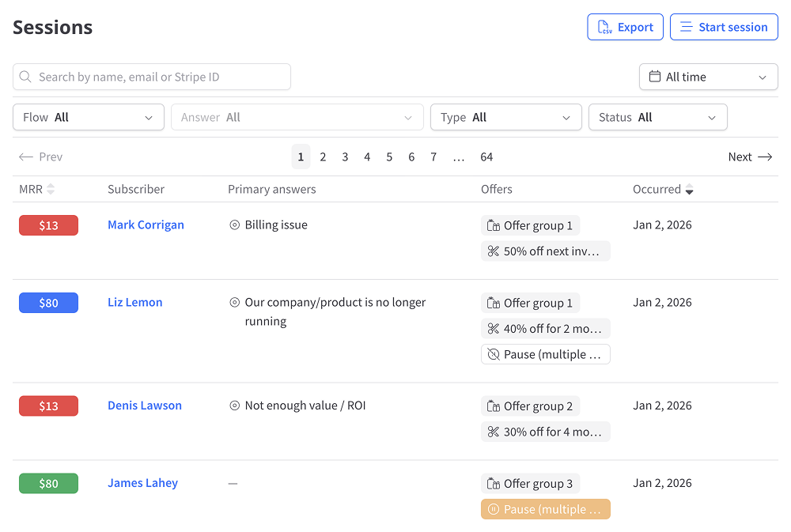
Task: Open Liz Lemon's subscriber profile
Action: [x=135, y=302]
